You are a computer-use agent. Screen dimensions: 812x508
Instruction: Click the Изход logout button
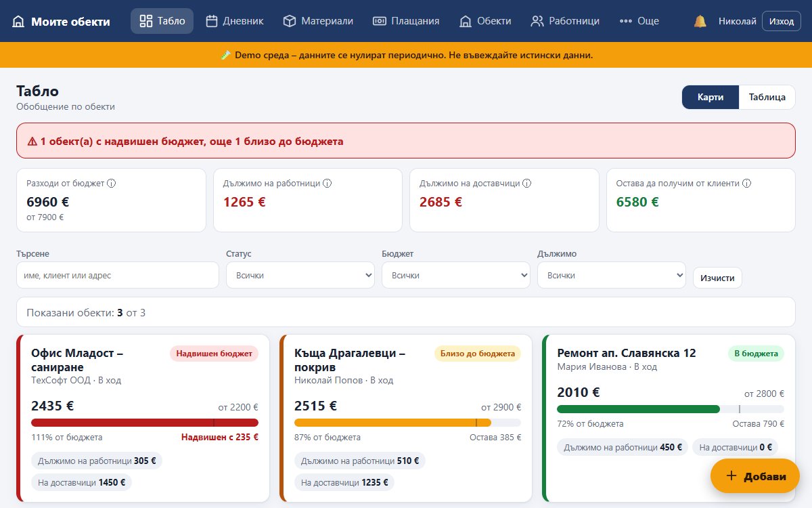tap(782, 21)
